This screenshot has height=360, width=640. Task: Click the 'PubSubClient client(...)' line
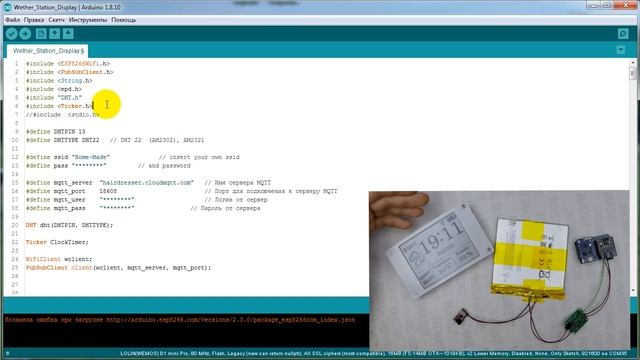(118, 268)
